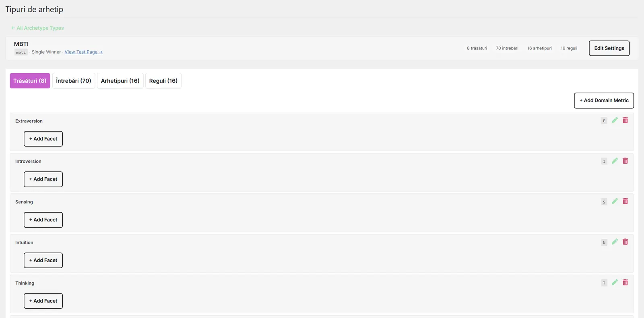Select the Trăsături (8) tab

pyautogui.click(x=30, y=81)
